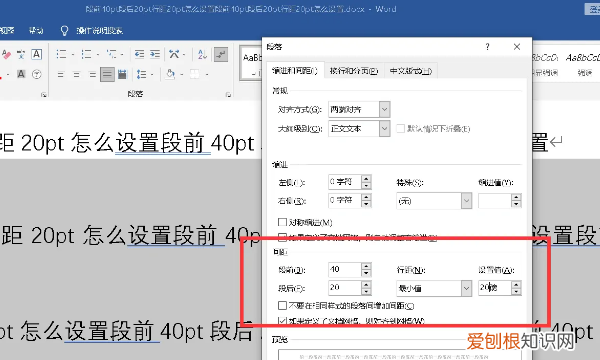Enable the mirror indents checkbox
This screenshot has width=600, height=360.
282,222
